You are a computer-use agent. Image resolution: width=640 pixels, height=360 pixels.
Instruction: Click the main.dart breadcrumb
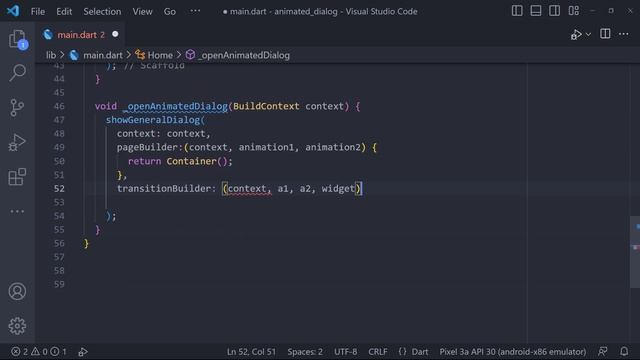pyautogui.click(x=103, y=55)
